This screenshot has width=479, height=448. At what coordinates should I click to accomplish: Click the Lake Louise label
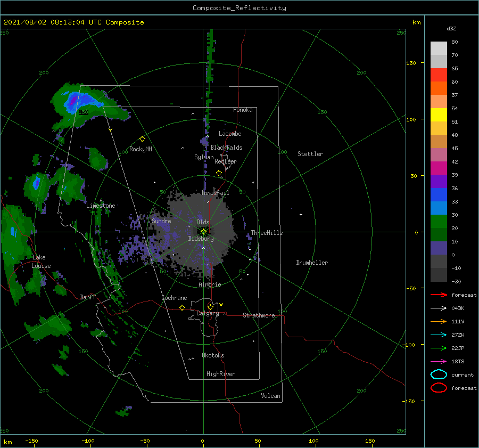(41, 262)
